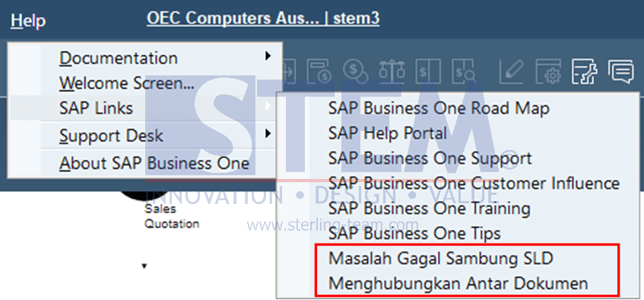Open the SAP Help Portal link
This screenshot has height=300, width=644.
coord(387,133)
